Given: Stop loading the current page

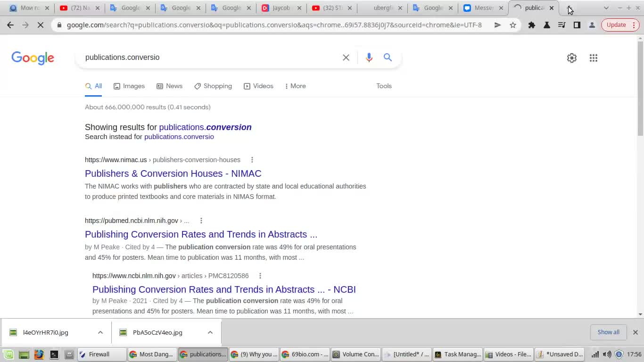Looking at the screenshot, I should [x=41, y=25].
